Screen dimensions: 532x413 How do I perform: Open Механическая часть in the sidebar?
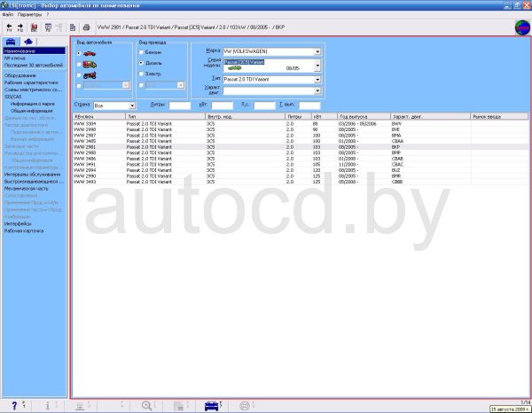pyautogui.click(x=26, y=188)
